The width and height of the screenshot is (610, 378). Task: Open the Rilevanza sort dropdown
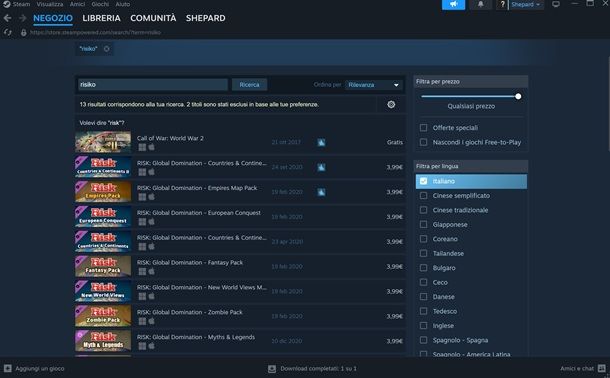pos(373,85)
